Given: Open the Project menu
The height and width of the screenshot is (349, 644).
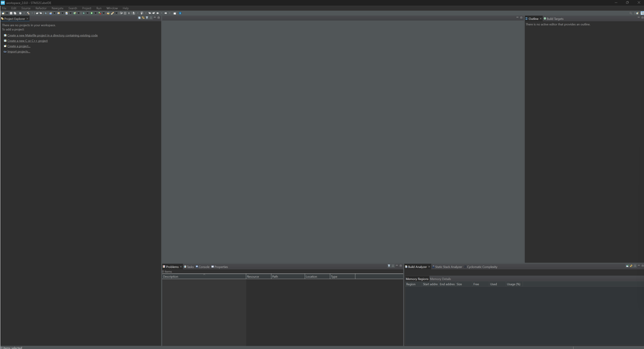Looking at the screenshot, I should pyautogui.click(x=86, y=8).
